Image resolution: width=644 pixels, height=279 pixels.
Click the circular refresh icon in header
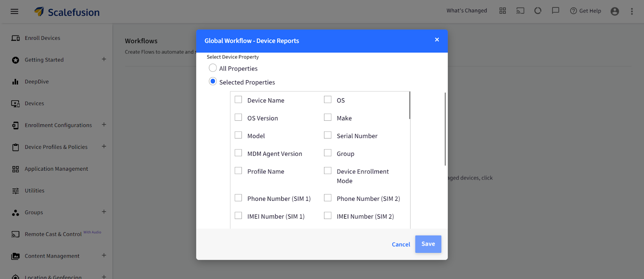(x=538, y=11)
